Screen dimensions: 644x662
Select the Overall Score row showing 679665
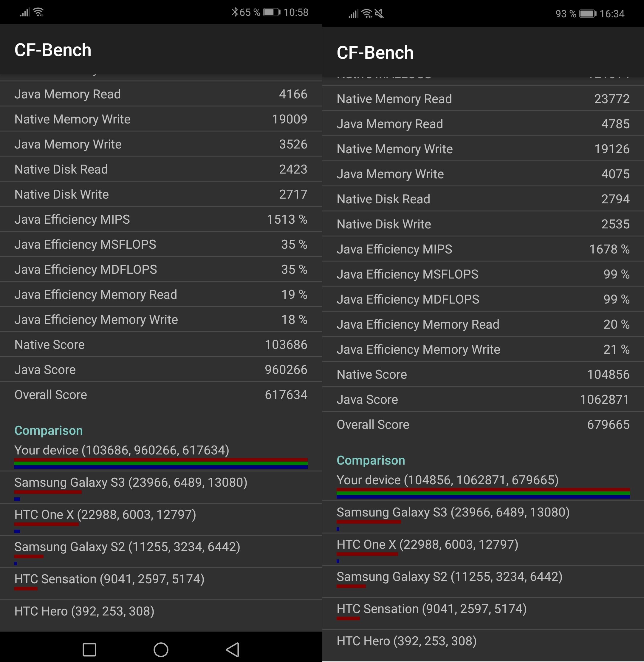tap(483, 425)
